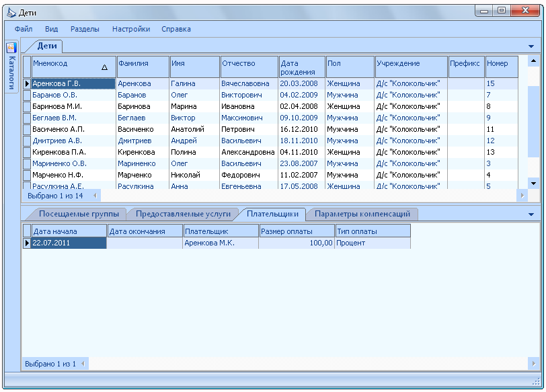Select the number cell 13
The height and width of the screenshot is (392, 546).
tap(502, 152)
